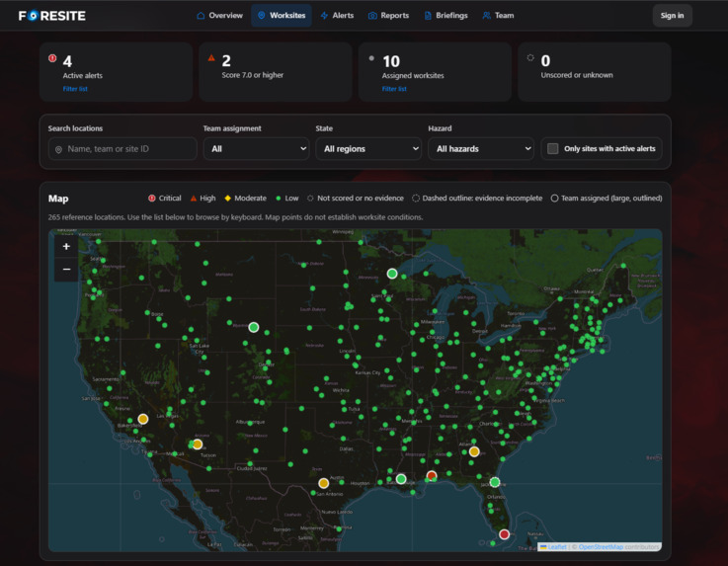Select large green marker near Jacksonville
The width and height of the screenshot is (728, 566).
(x=495, y=482)
